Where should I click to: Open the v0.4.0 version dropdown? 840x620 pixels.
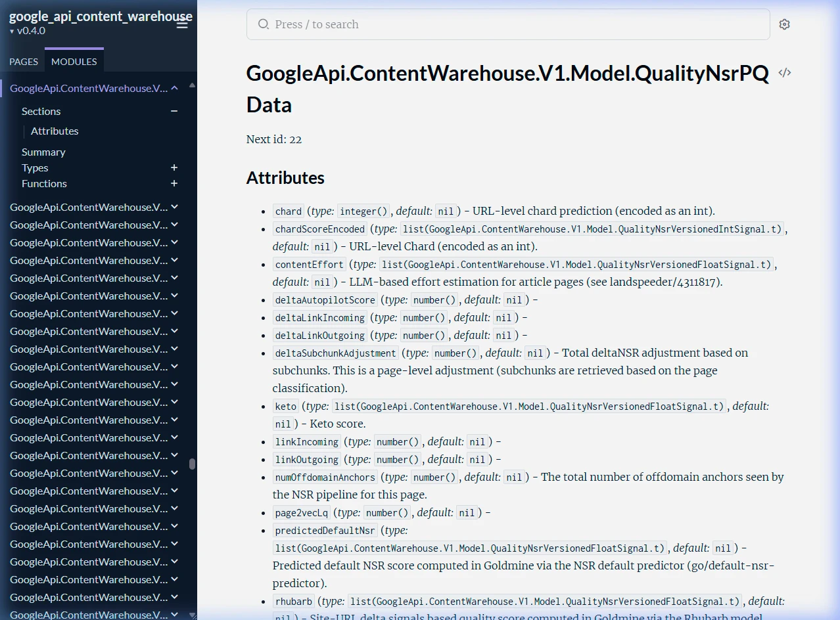click(x=28, y=31)
